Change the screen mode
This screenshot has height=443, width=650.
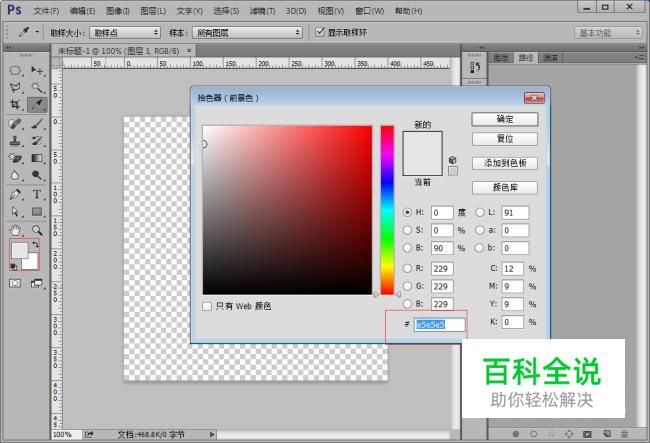pyautogui.click(x=37, y=283)
